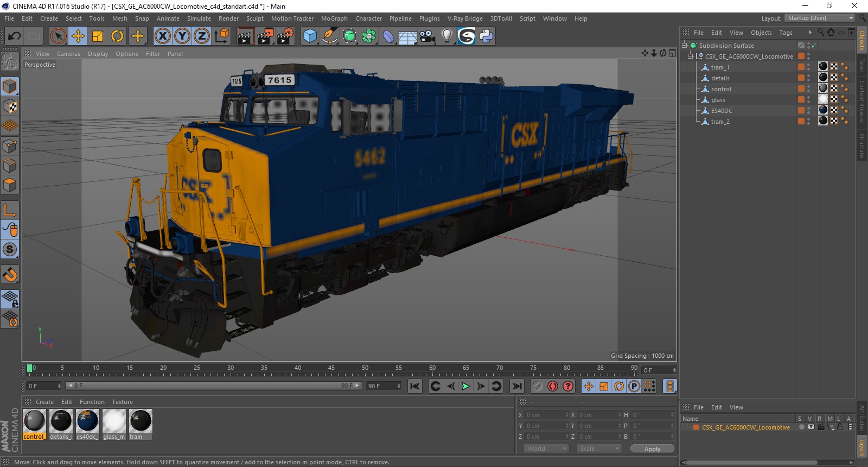Go to the start of animation
The height and width of the screenshot is (467, 868).
[x=415, y=386]
